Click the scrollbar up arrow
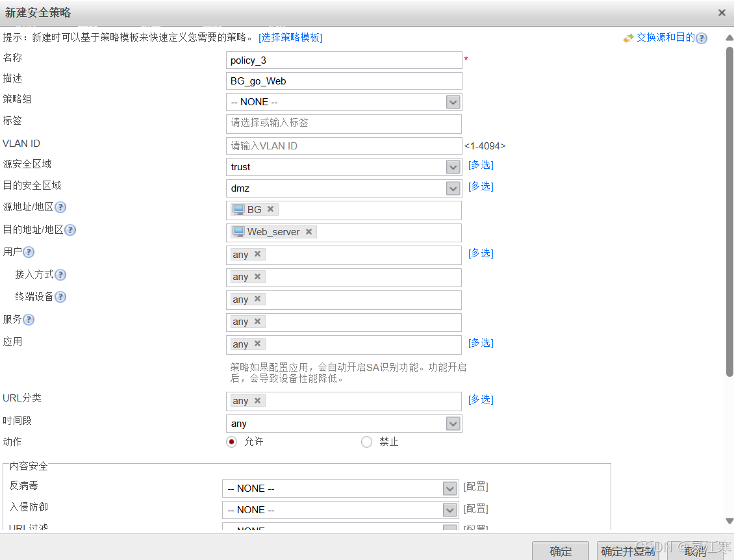The height and width of the screenshot is (560, 734). coord(729,38)
